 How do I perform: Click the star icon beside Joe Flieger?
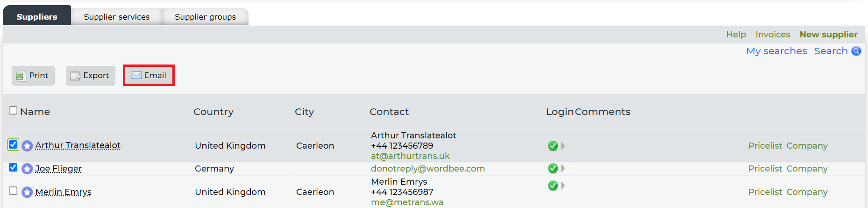pyautogui.click(x=27, y=169)
